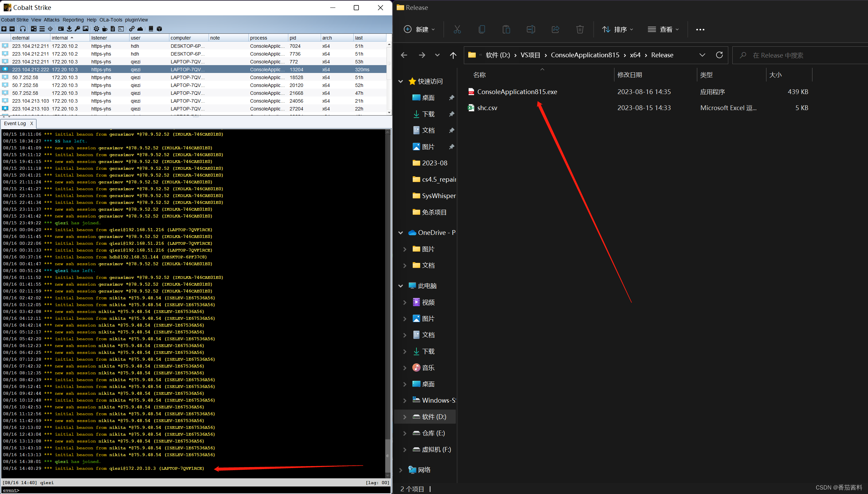The image size is (868, 494).
Task: Open the 新建 (New) dropdown
Action: [x=420, y=30]
